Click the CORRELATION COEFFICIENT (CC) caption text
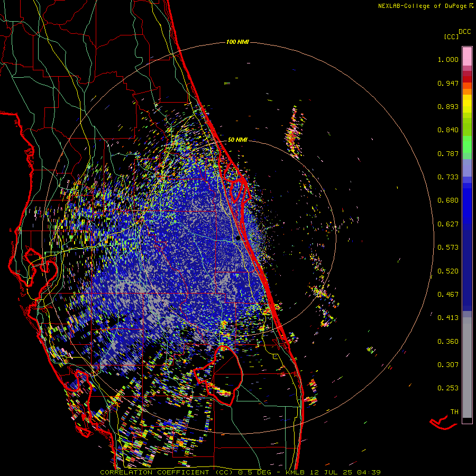Image resolution: width=476 pixels, height=476 pixels. pos(166,472)
